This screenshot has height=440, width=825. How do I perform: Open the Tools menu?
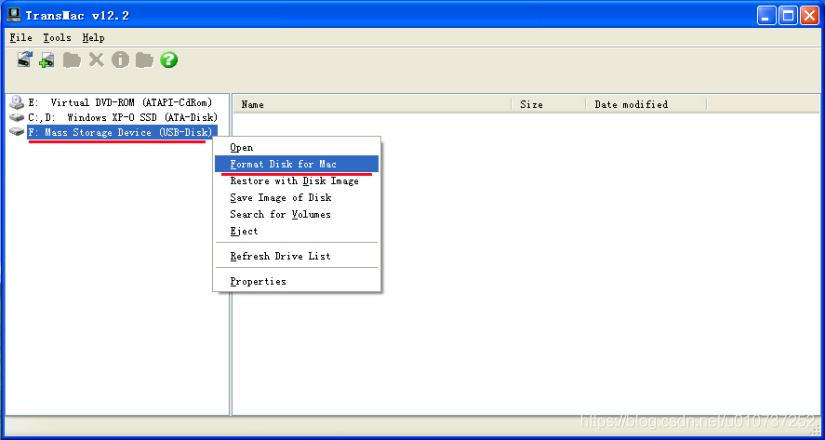click(x=57, y=38)
